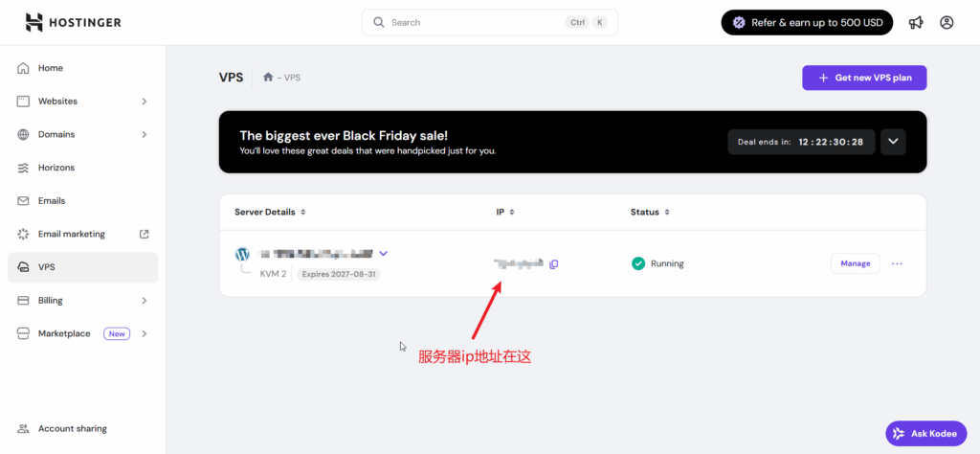Image resolution: width=980 pixels, height=454 pixels.
Task: Click the Manage button
Action: 855,263
